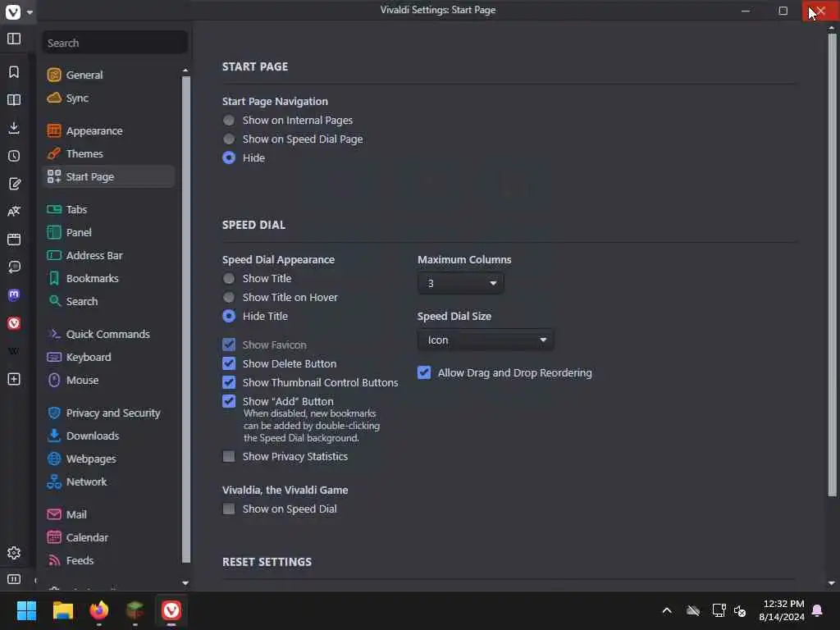Open Speed Dial Size dropdown
This screenshot has height=630, width=840.
coord(486,340)
